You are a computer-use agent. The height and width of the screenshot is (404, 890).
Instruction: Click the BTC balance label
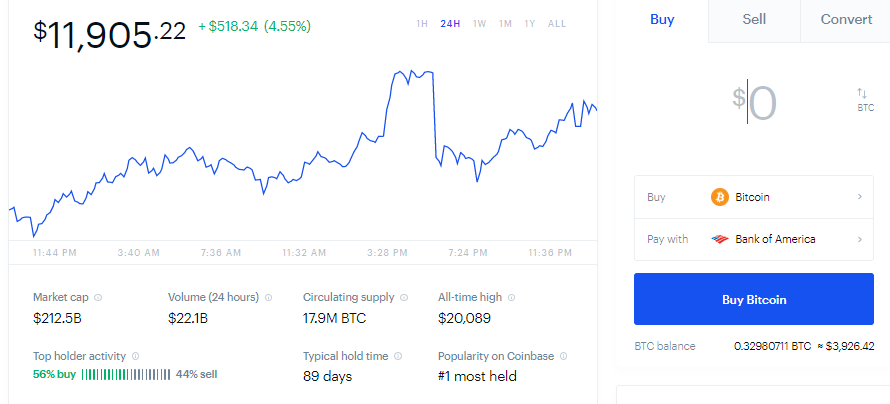click(x=665, y=346)
